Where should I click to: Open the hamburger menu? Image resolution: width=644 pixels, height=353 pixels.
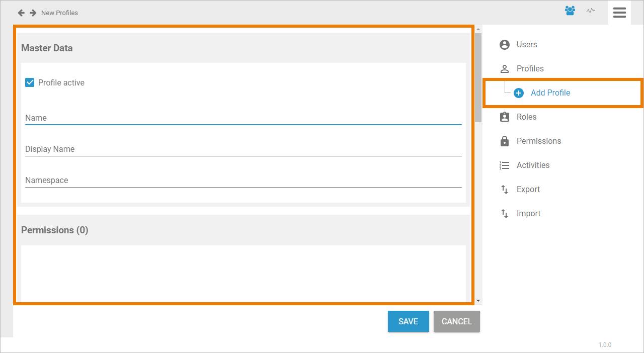click(619, 12)
